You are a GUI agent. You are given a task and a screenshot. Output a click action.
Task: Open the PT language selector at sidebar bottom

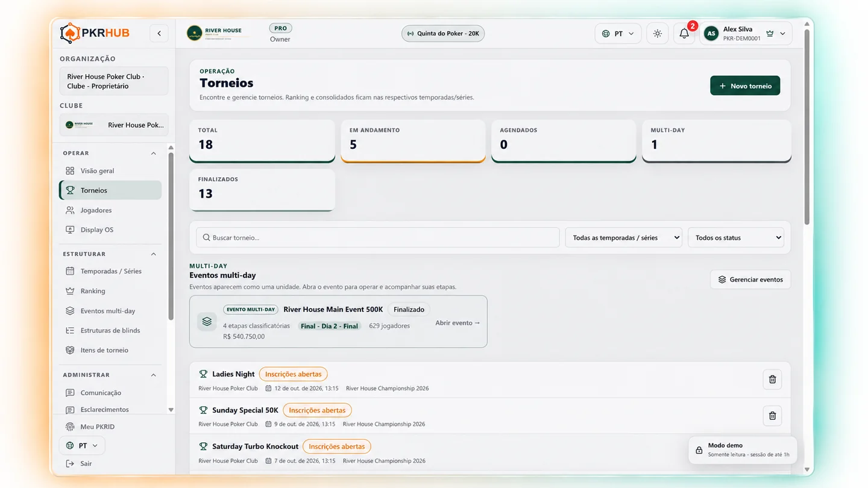(83, 446)
